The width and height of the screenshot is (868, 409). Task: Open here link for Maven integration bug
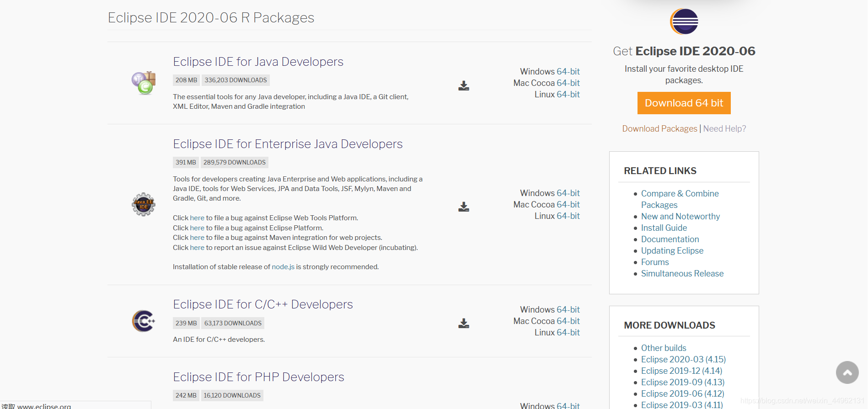[x=197, y=238]
